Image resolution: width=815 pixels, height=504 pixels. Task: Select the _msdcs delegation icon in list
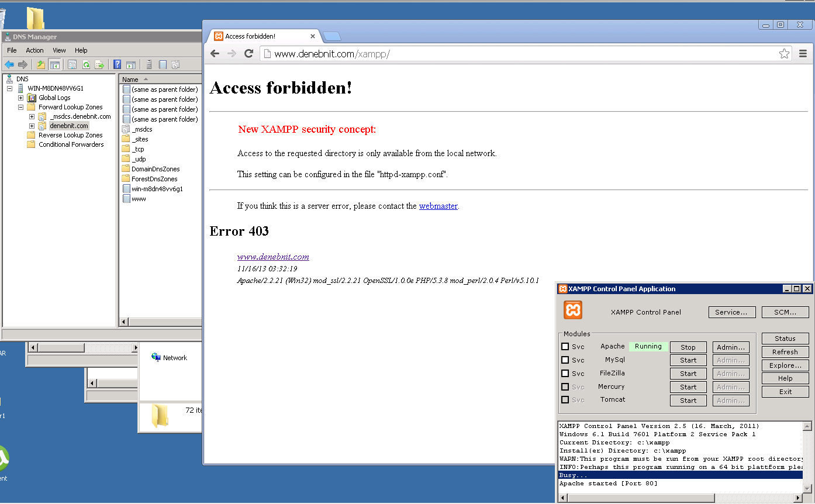pyautogui.click(x=126, y=129)
